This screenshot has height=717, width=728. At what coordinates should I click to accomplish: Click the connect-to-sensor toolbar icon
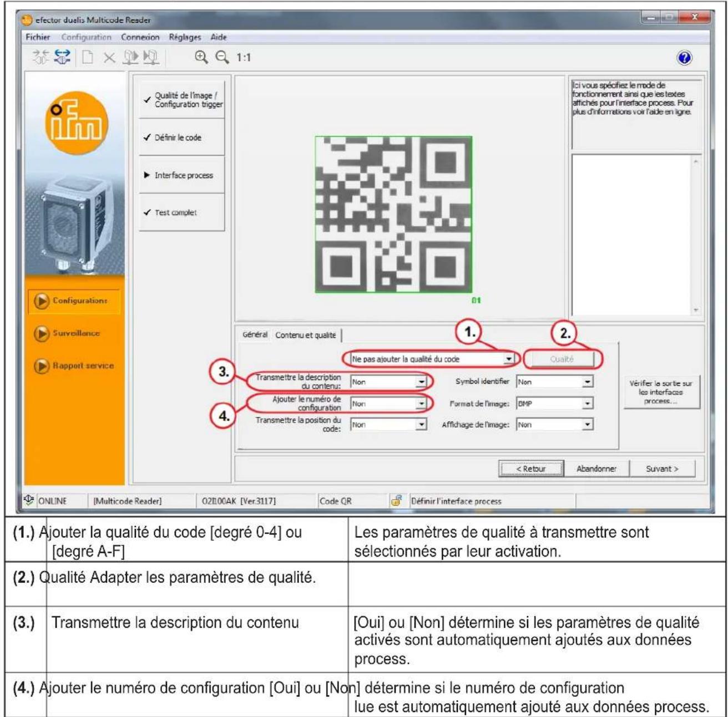pos(41,57)
